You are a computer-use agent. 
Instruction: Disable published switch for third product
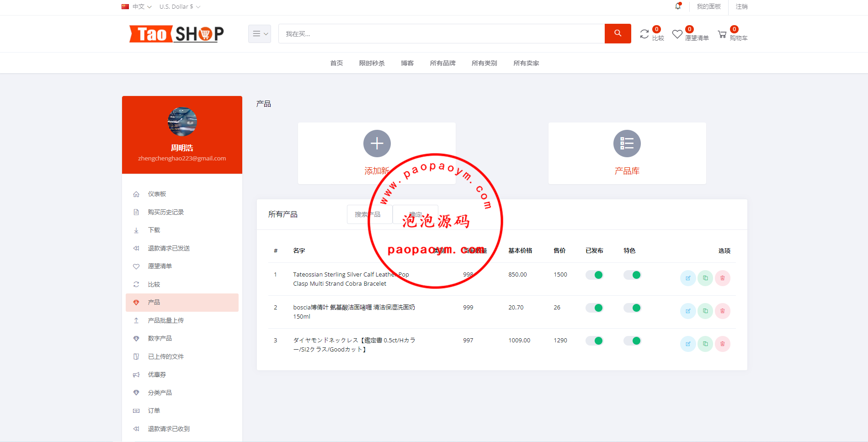594,341
